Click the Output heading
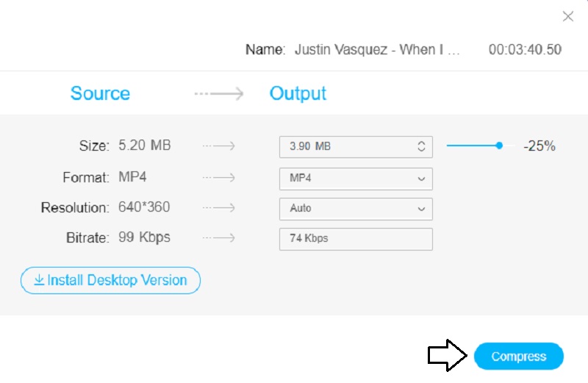588x383 pixels. 298,93
